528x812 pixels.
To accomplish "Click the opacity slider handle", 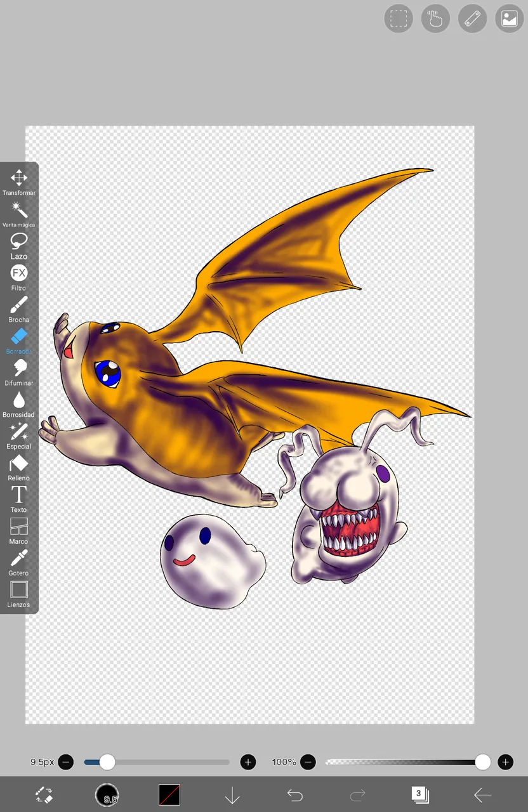I will tap(483, 762).
